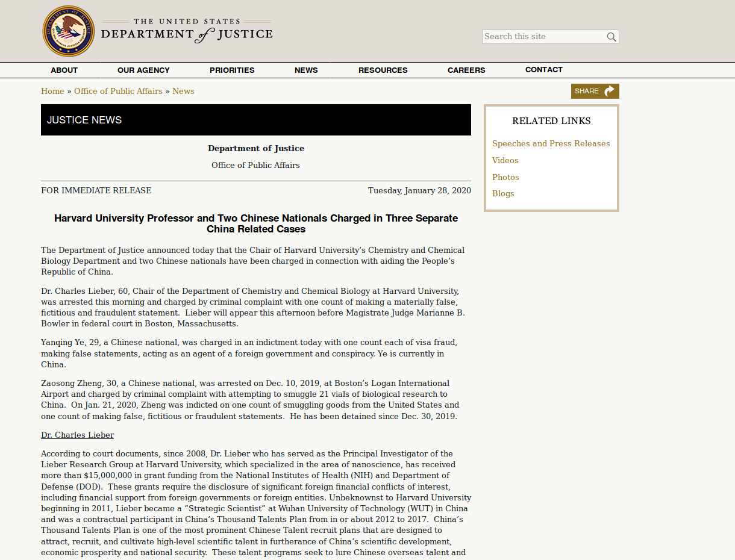The image size is (735, 560).
Task: Open the Blogs related link
Action: click(x=503, y=193)
